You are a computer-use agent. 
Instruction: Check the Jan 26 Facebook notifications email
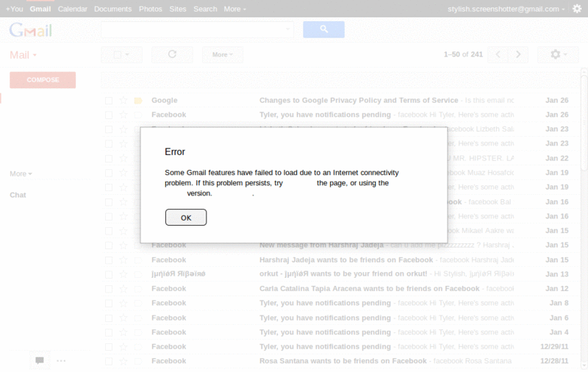(x=109, y=115)
